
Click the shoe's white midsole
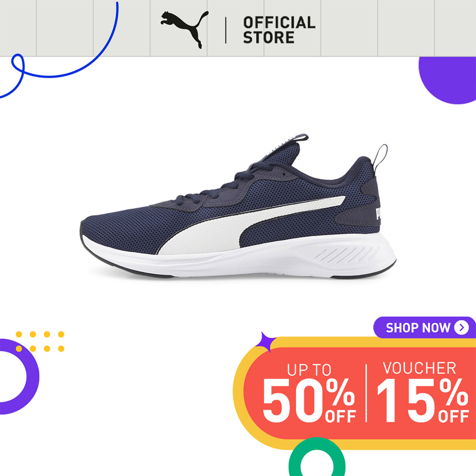click(240, 258)
